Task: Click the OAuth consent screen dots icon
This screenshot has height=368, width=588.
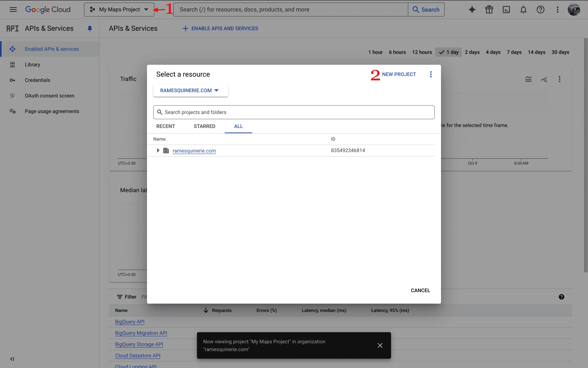Action: click(x=12, y=96)
